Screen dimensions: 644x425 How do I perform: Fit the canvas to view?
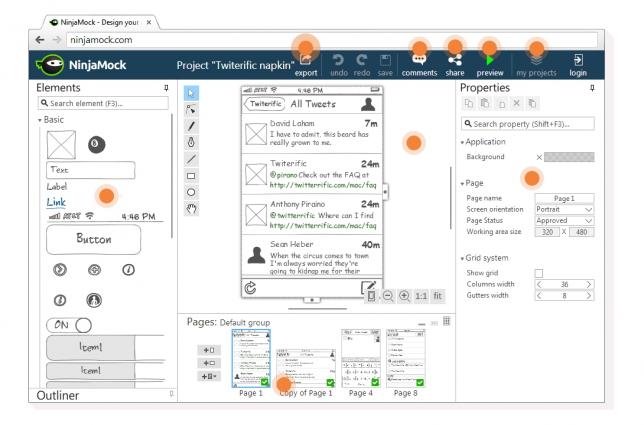point(438,296)
